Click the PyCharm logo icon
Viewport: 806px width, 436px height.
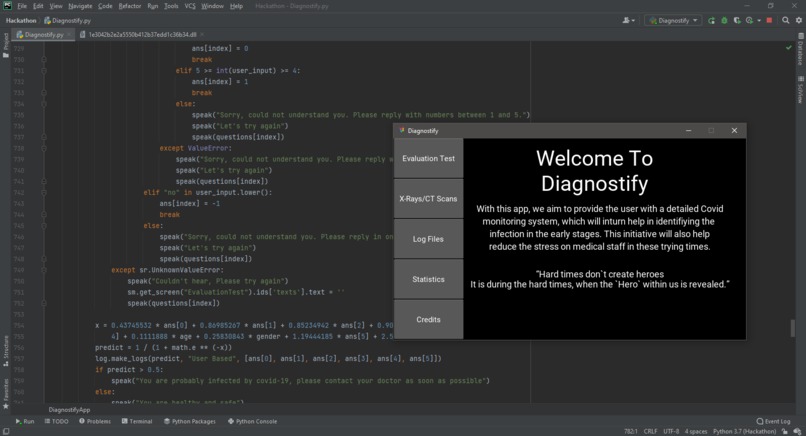(7, 6)
